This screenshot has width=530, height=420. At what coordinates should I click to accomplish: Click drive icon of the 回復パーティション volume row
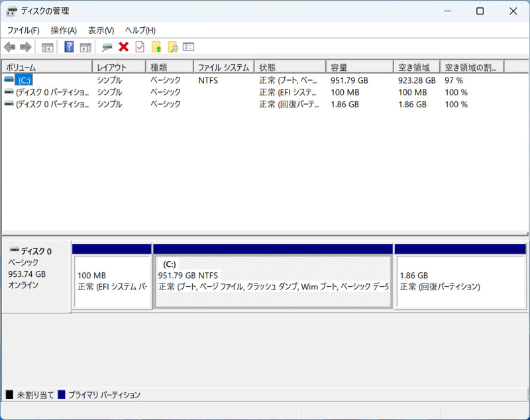(9, 103)
